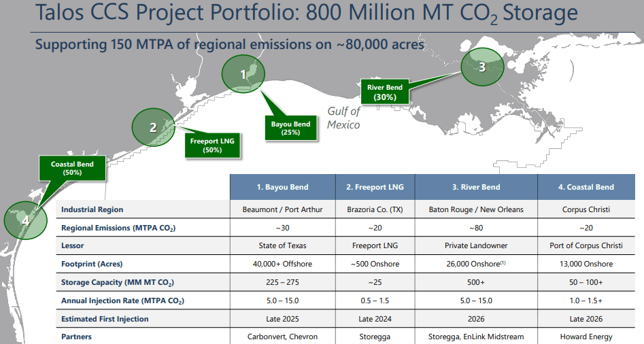This screenshot has height=344, width=644.
Task: Click the 'Baton Rouge / New Orleans' cell
Action: tap(476, 209)
